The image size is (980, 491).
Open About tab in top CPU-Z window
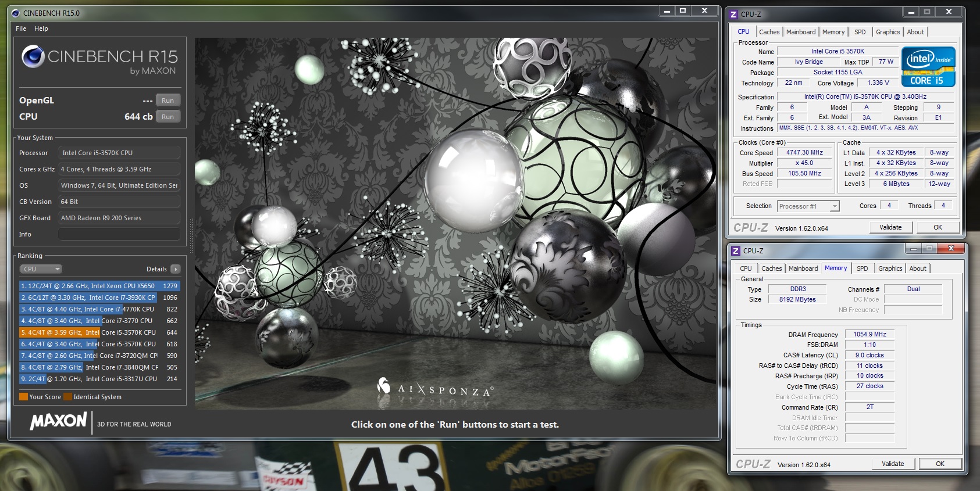[915, 32]
